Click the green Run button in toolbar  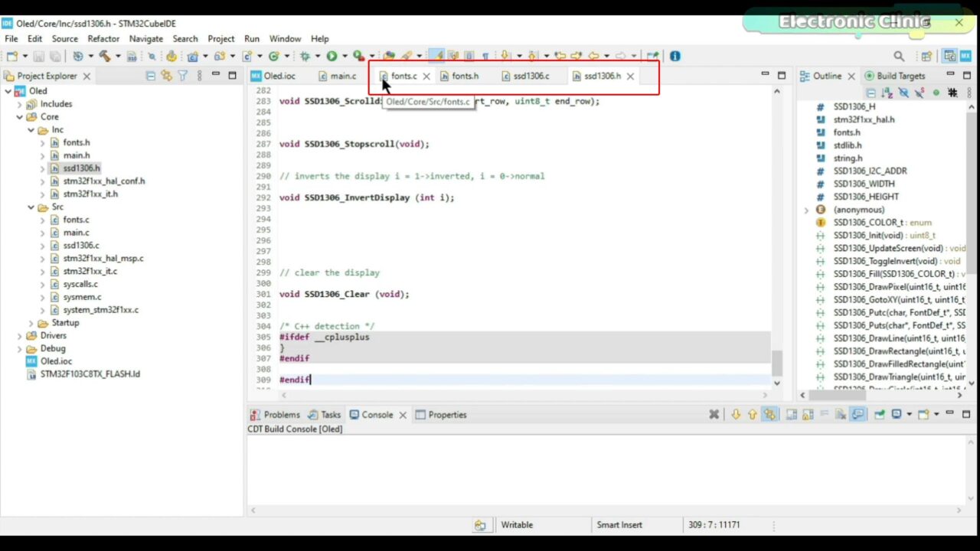(332, 56)
